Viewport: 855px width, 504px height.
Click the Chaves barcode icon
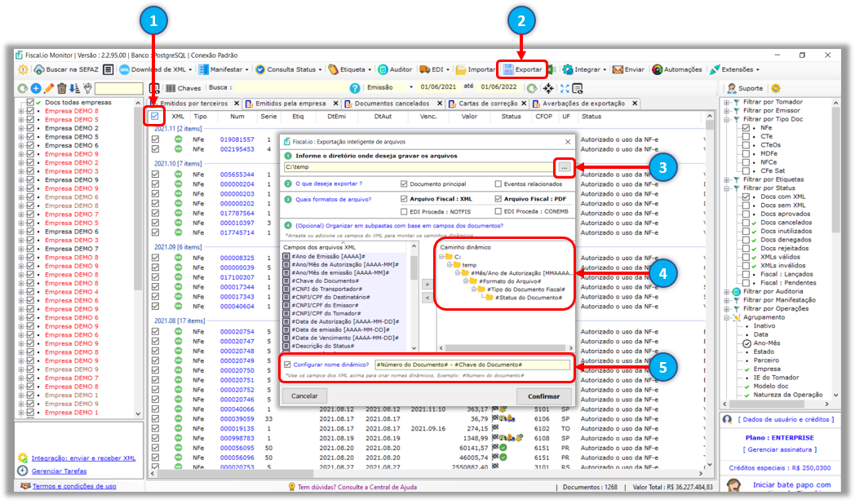click(171, 88)
